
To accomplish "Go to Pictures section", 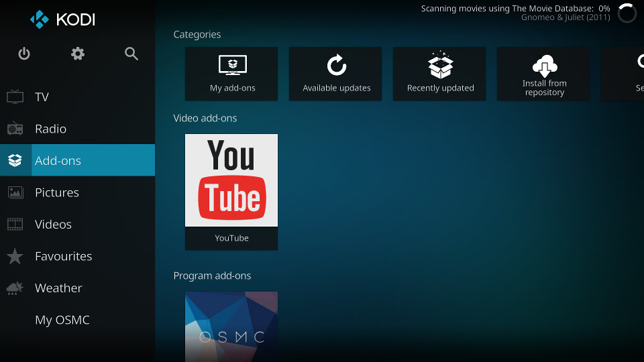I will tap(77, 192).
